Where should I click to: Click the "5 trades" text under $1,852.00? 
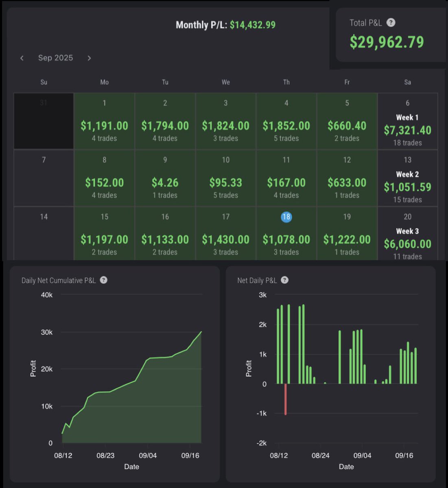tap(286, 138)
